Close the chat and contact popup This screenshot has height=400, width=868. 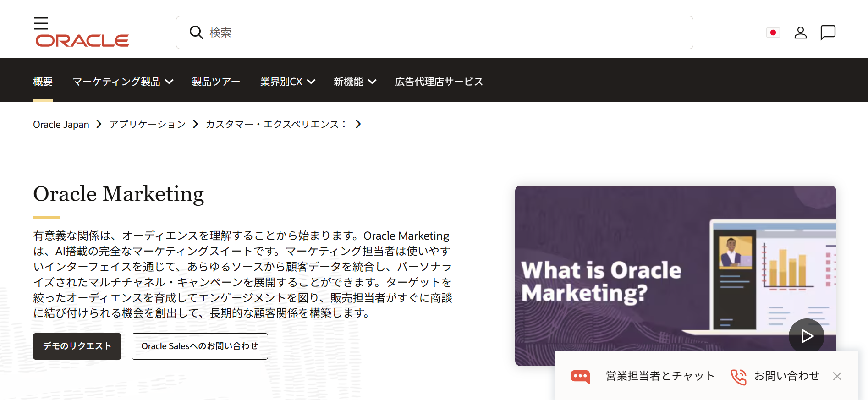837,376
